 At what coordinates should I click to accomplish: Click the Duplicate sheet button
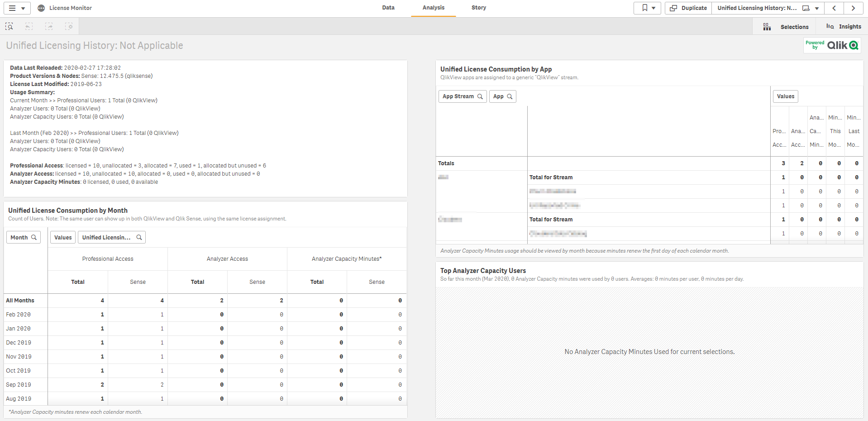pyautogui.click(x=688, y=8)
